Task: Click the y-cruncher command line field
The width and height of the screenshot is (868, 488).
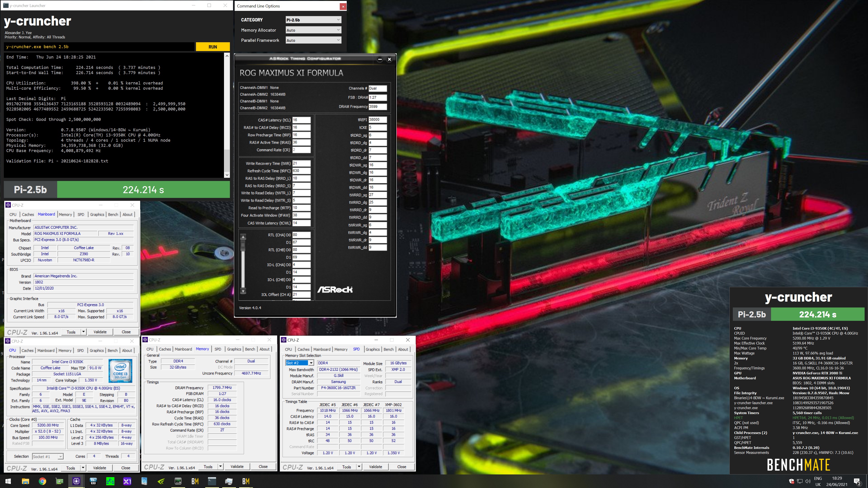Action: (99, 47)
